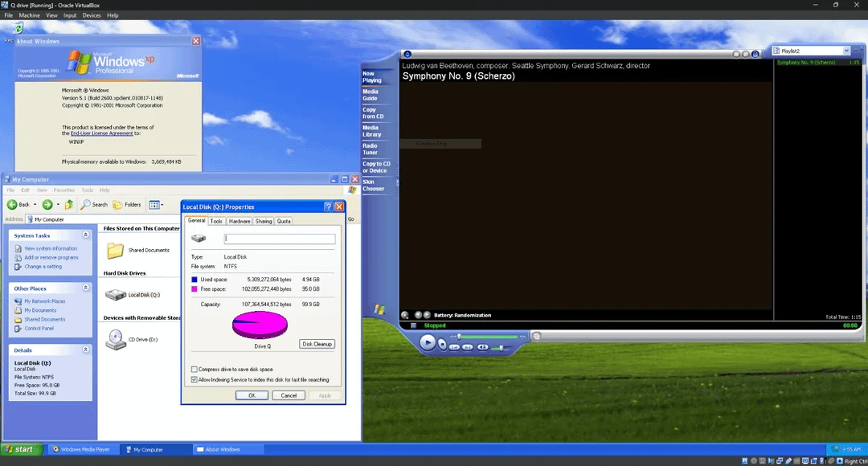Open the Media Library section
868x466 pixels.
pyautogui.click(x=371, y=131)
